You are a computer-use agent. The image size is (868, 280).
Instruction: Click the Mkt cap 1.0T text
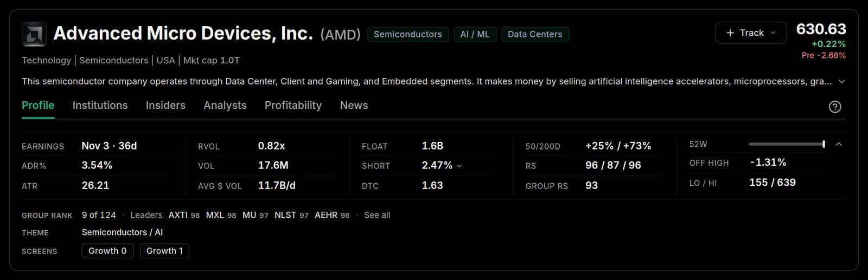click(x=211, y=60)
